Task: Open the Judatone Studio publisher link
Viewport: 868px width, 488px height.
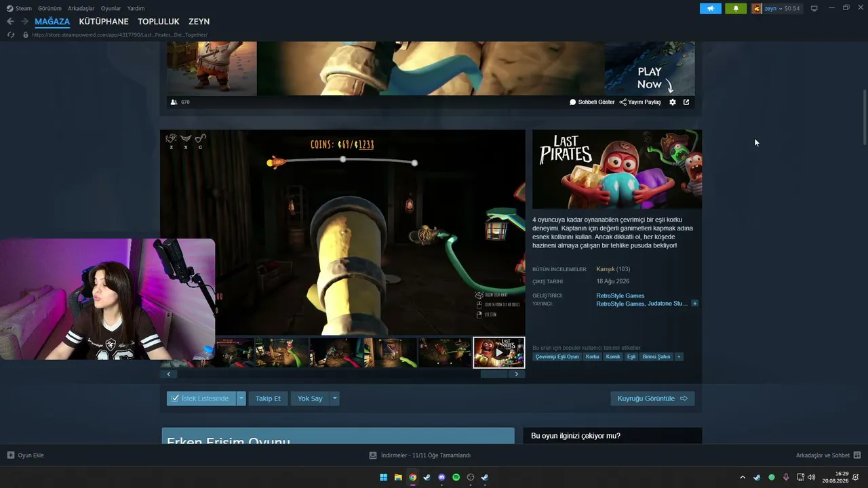Action: coord(668,304)
